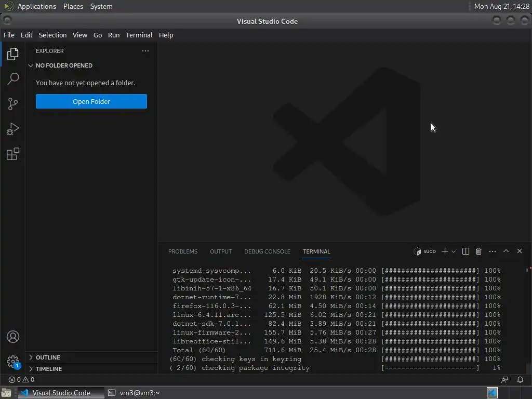The image size is (532, 399).
Task: Add a new terminal with the plus icon
Action: pyautogui.click(x=445, y=251)
